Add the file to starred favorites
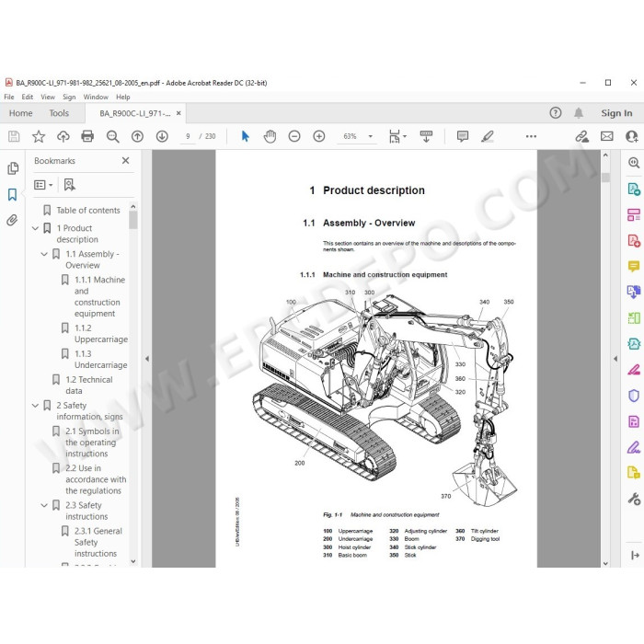This screenshot has width=644, height=644. point(39,136)
